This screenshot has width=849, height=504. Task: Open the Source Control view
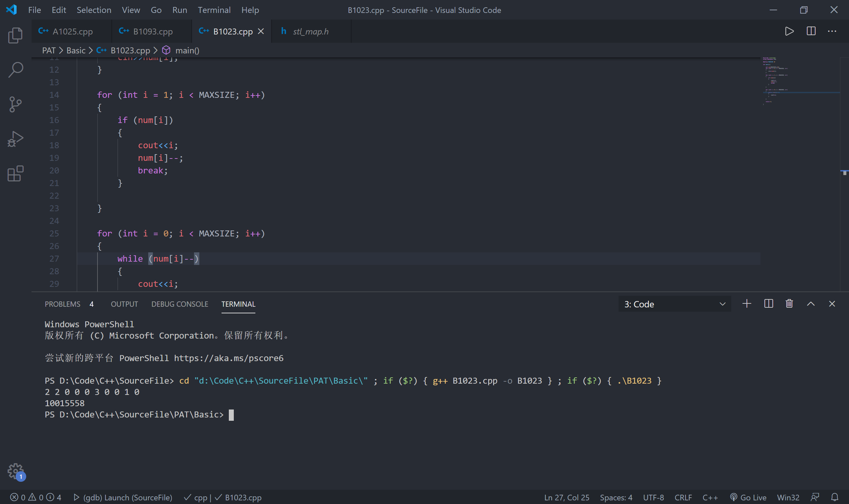15,104
